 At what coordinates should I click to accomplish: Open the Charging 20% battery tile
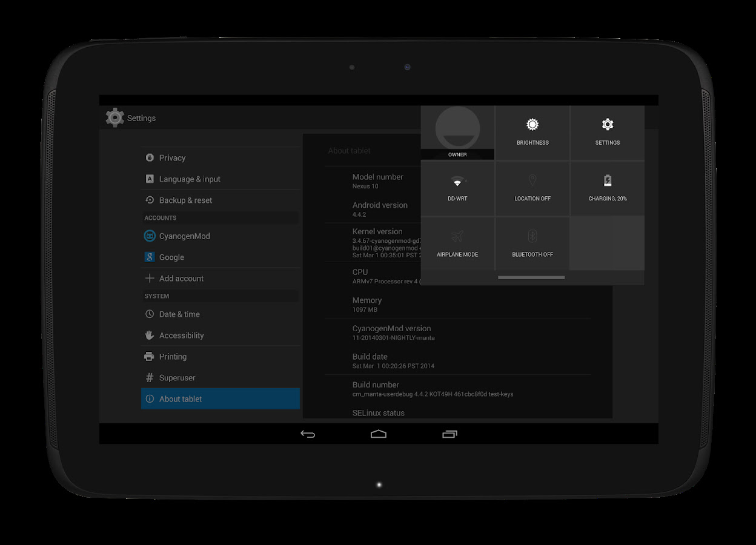[x=608, y=188]
